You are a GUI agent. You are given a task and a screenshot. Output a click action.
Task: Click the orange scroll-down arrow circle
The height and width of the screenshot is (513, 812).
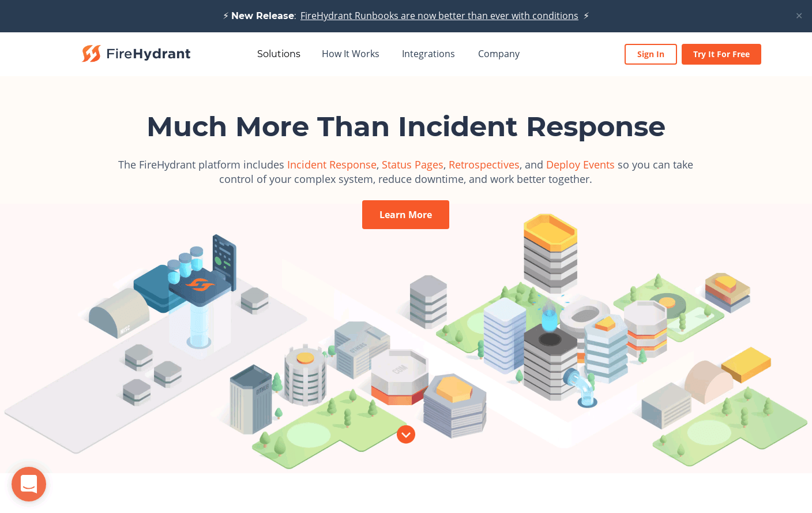click(406, 435)
